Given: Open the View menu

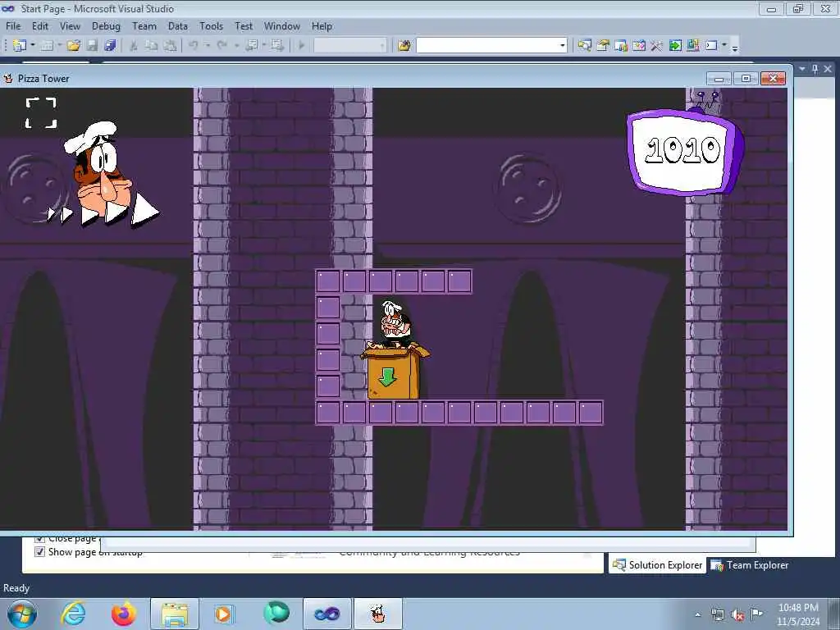Looking at the screenshot, I should [70, 26].
